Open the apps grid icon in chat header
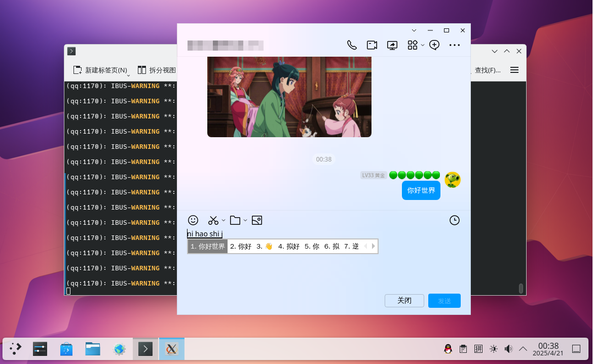 413,45
